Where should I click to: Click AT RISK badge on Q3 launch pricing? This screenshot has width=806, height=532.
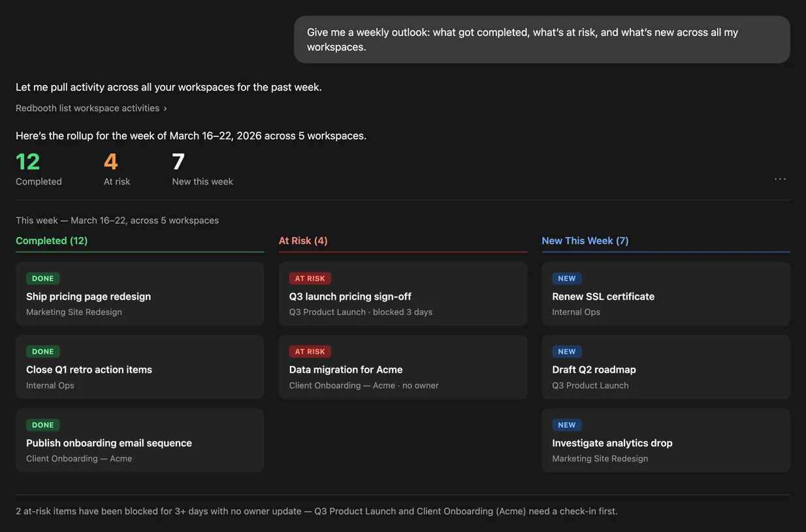pyautogui.click(x=310, y=279)
